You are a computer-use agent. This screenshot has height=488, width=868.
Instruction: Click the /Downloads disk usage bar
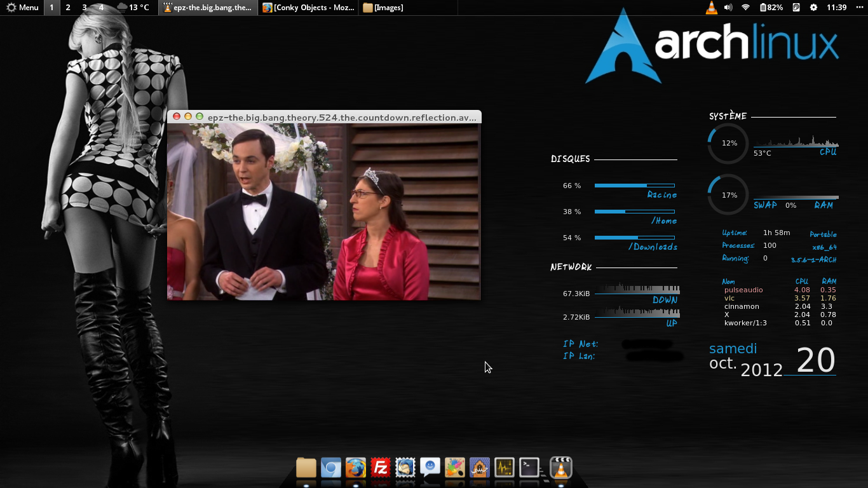pos(635,238)
